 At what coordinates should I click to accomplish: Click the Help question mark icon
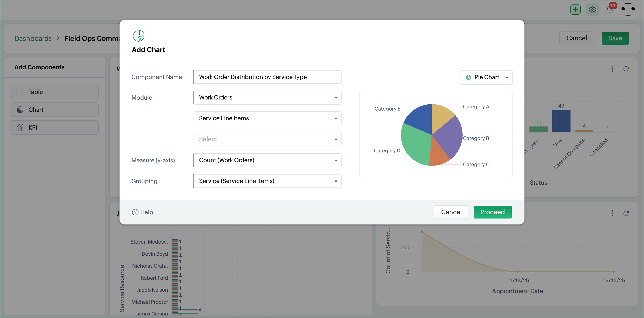(135, 212)
